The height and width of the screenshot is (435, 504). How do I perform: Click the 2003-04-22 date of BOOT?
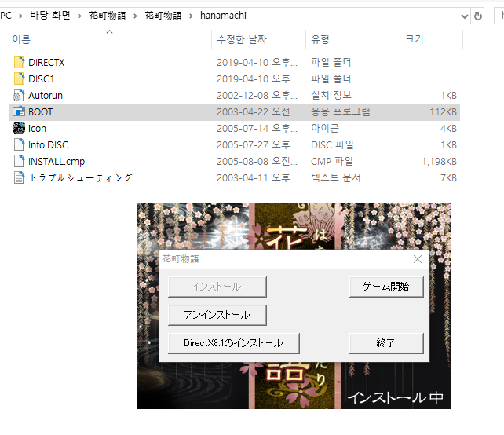pyautogui.click(x=257, y=111)
